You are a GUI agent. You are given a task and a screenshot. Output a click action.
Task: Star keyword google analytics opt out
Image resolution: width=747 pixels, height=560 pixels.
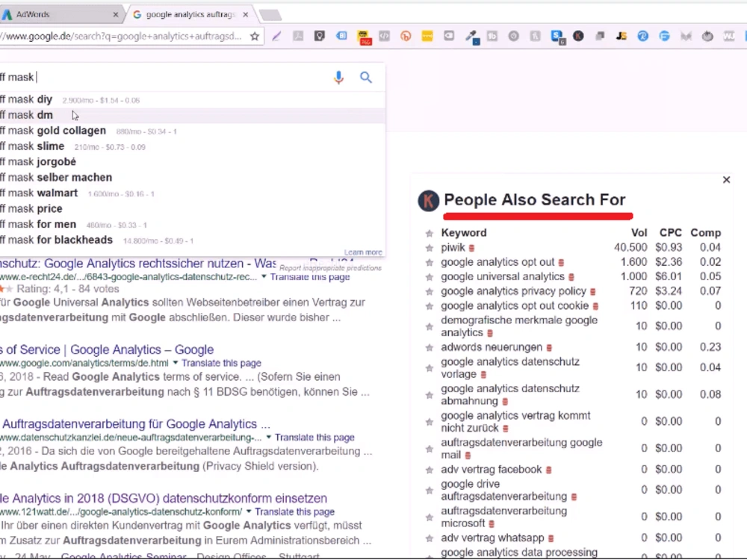click(x=430, y=262)
